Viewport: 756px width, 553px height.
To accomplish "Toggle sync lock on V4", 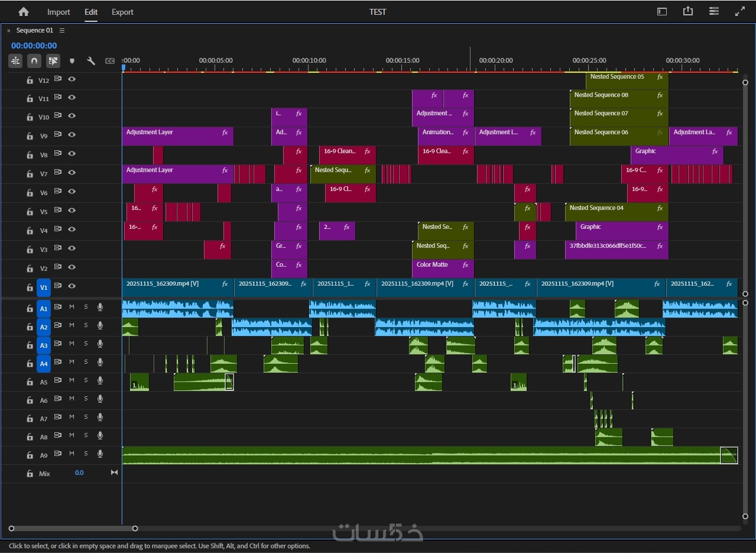I will point(58,229).
